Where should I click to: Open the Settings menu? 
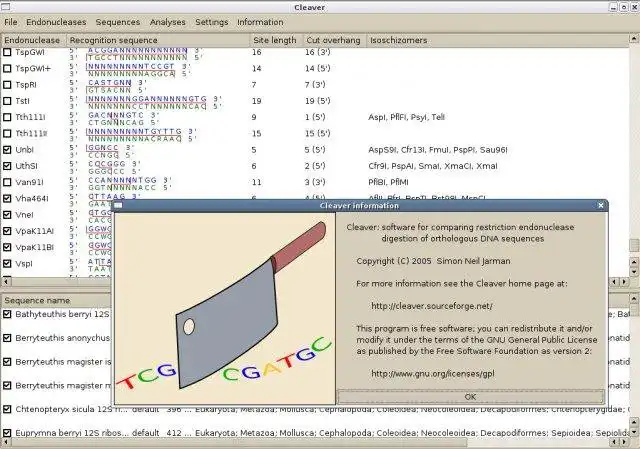coord(211,22)
